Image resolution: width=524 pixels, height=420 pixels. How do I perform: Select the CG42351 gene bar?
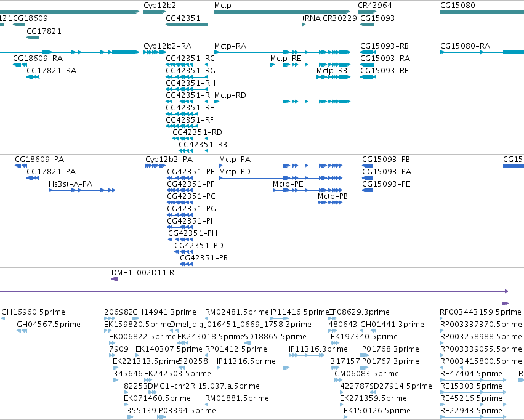[x=187, y=25]
